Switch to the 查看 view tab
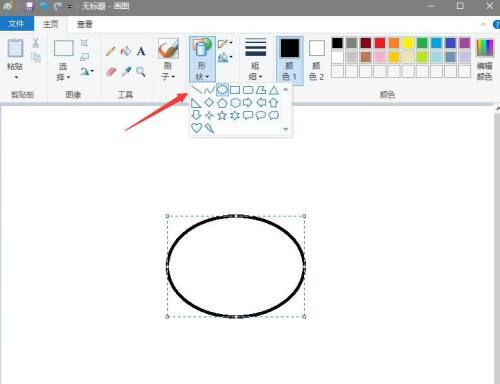 coord(85,24)
